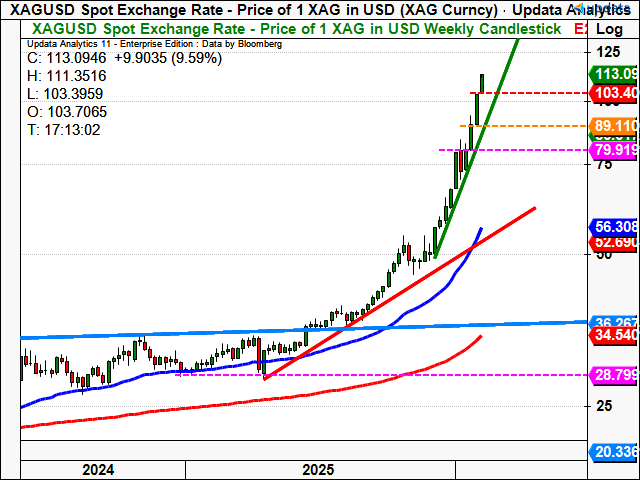This screenshot has height=480, width=640.
Task: Select the 2025 label on time axis
Action: [319, 469]
